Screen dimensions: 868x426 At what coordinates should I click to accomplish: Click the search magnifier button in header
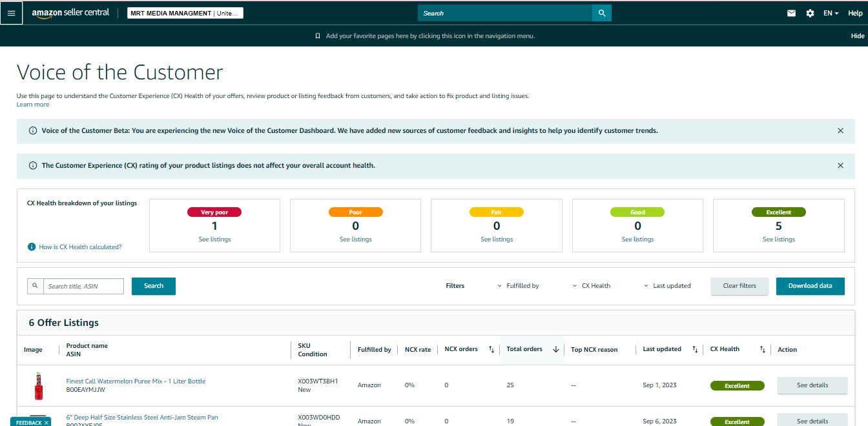click(602, 13)
